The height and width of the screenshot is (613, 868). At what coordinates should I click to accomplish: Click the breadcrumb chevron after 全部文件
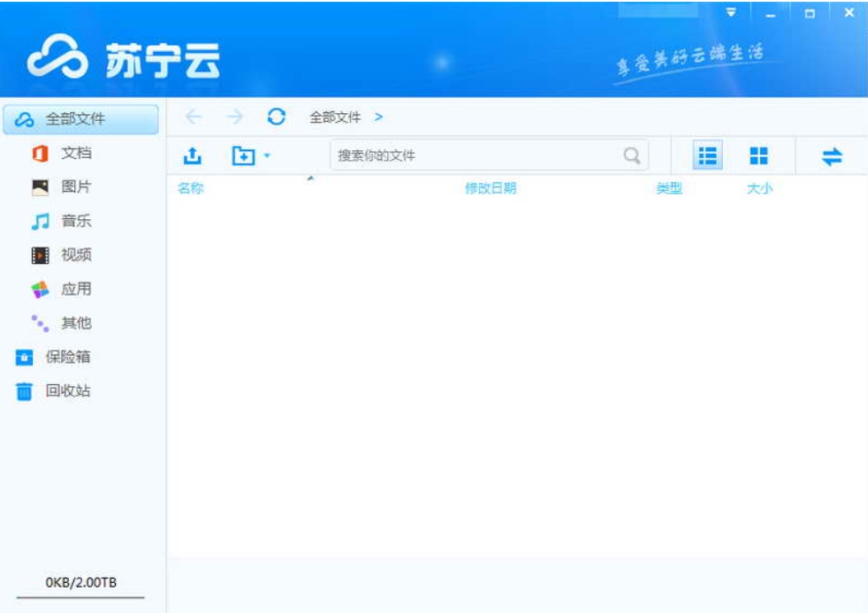378,117
